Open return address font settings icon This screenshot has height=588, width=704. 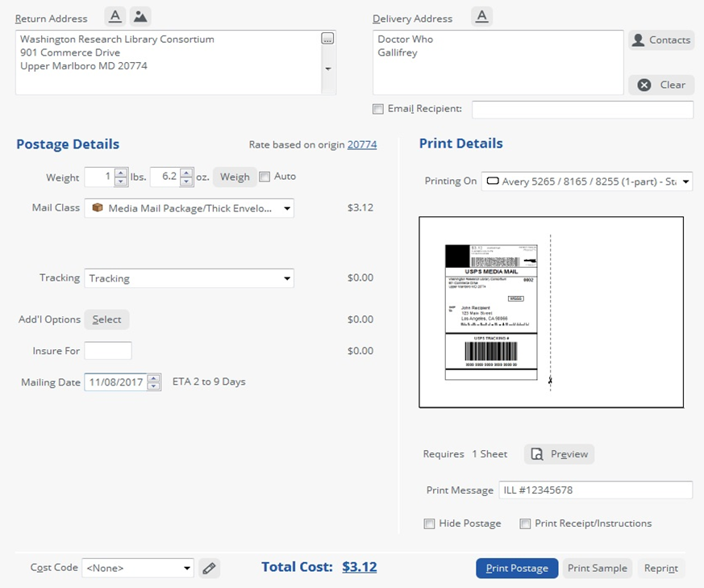pos(115,17)
